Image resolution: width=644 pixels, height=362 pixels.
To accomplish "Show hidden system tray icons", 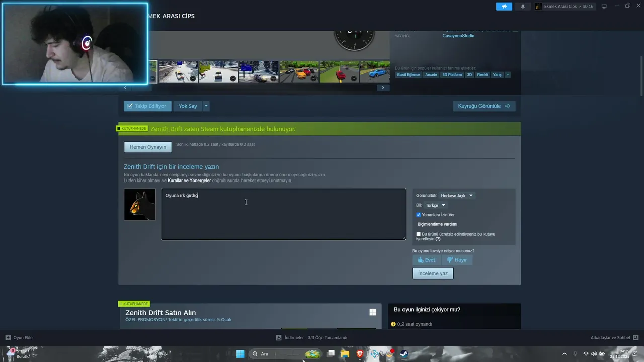I will (x=564, y=354).
